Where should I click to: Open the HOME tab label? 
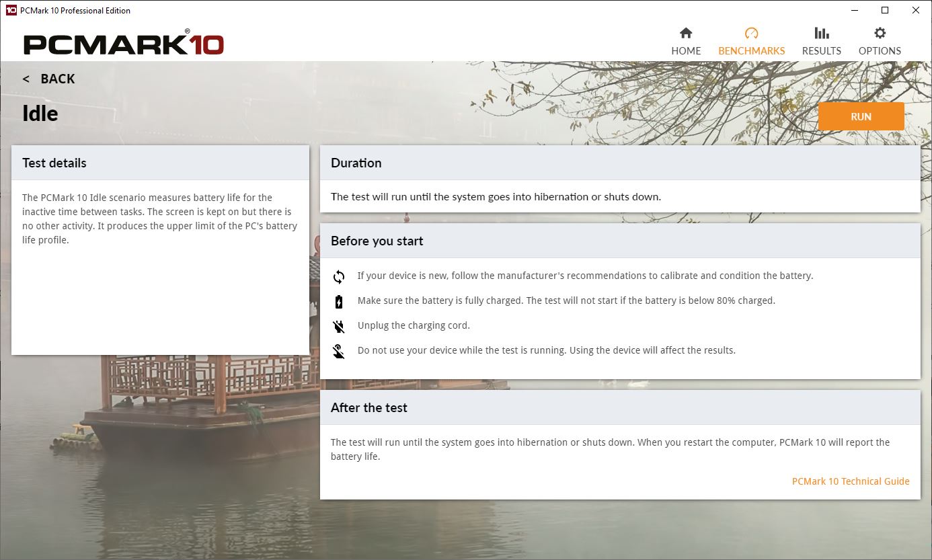tap(686, 51)
